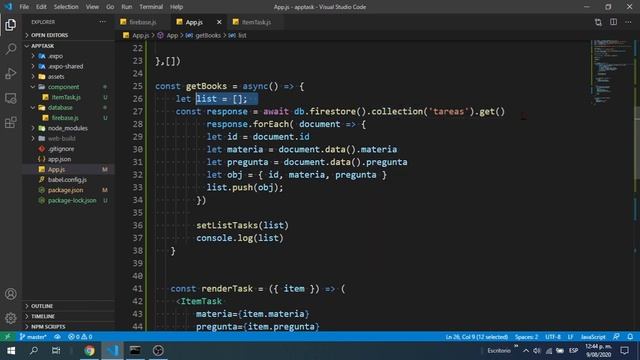
Task: Open ItemTask.js in the file tree
Action: coord(66,97)
